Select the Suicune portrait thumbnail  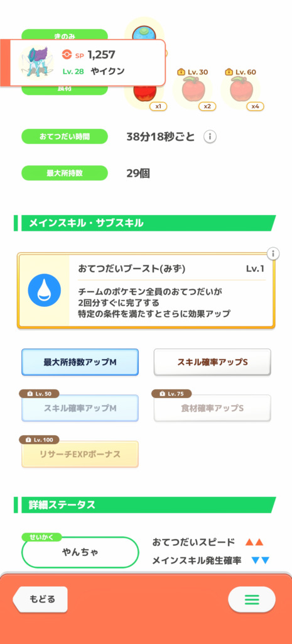coord(35,62)
